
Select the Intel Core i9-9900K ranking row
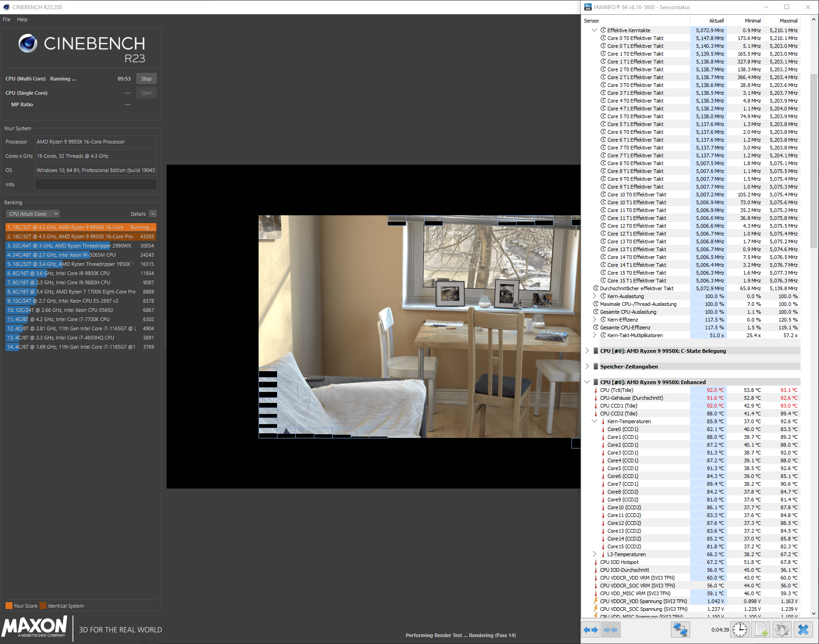click(x=81, y=273)
